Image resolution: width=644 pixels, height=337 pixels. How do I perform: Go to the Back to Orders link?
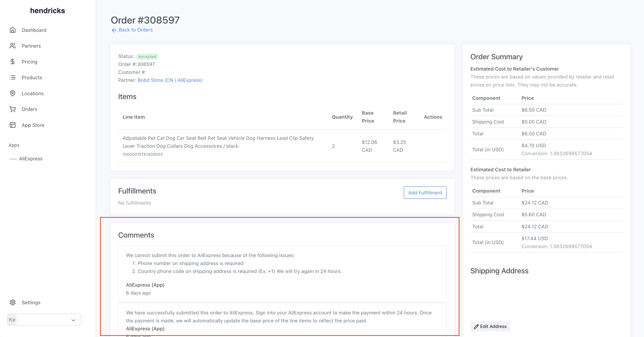coord(135,30)
